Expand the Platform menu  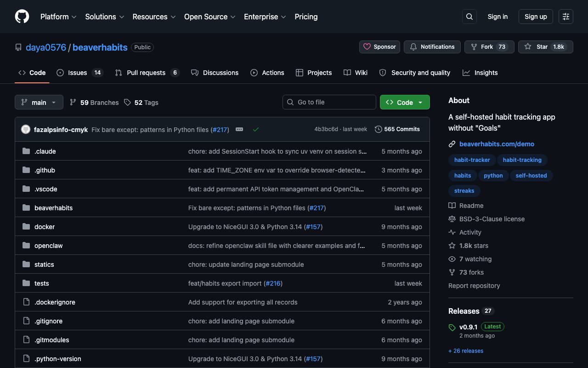click(x=58, y=17)
